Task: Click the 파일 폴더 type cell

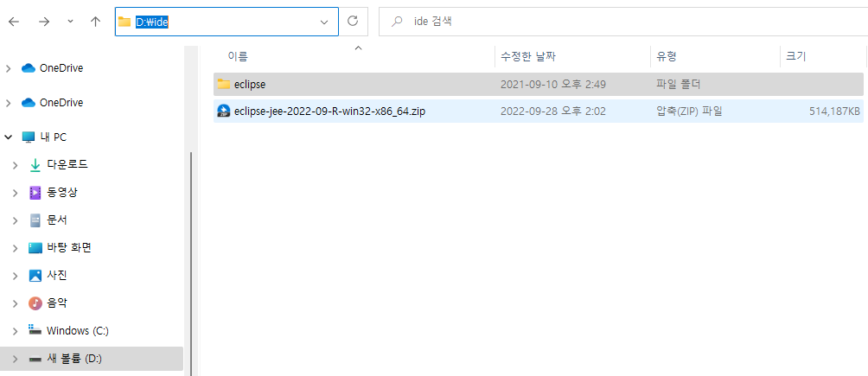Action: pyautogui.click(x=678, y=84)
